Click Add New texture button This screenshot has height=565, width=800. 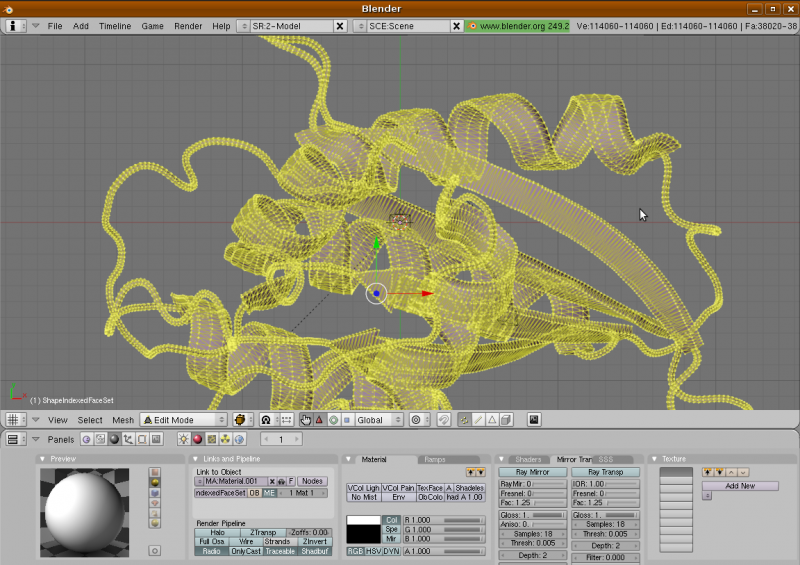pos(739,485)
